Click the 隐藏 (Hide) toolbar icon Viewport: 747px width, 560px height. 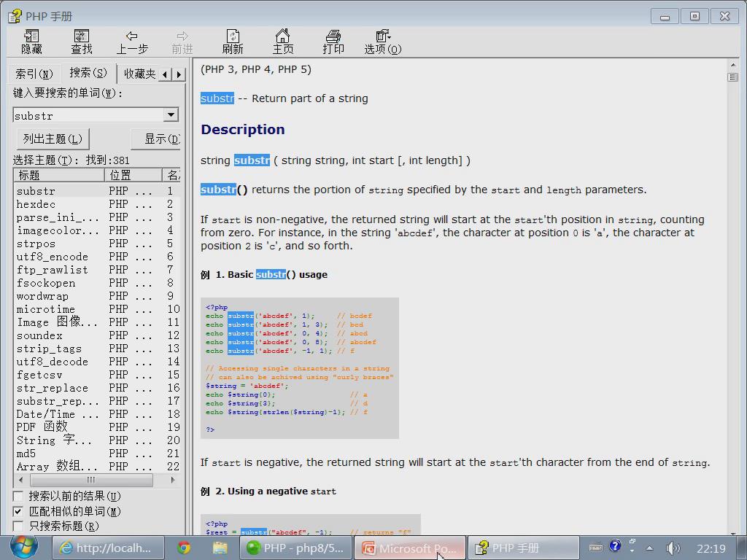click(31, 42)
